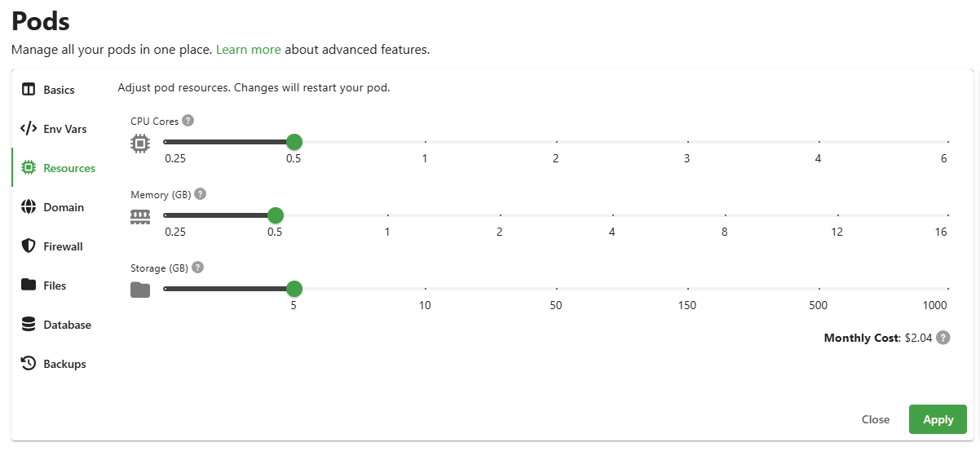Select the Database tab
The height and width of the screenshot is (456, 980).
point(67,325)
